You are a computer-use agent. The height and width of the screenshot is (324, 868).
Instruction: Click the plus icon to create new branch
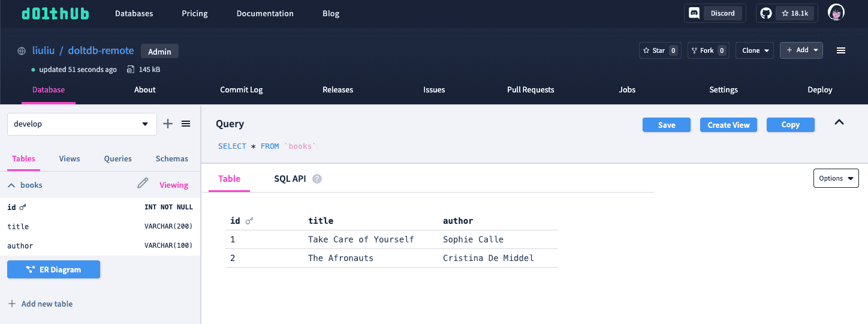[x=168, y=124]
